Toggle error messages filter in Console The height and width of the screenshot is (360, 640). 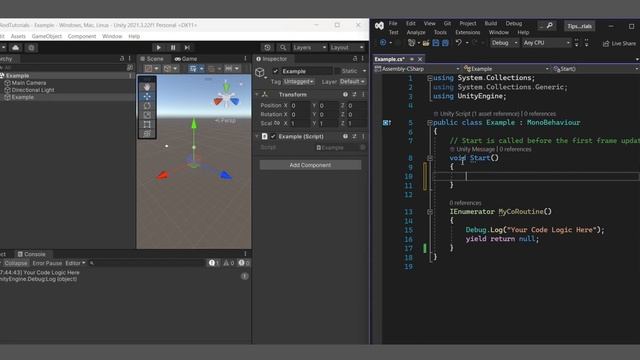tap(244, 263)
